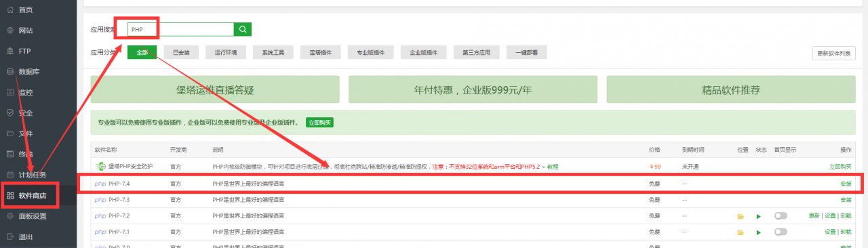Image resolution: width=868 pixels, height=248 pixels.
Task: Open the FTP sidebar item
Action: pyautogui.click(x=24, y=51)
